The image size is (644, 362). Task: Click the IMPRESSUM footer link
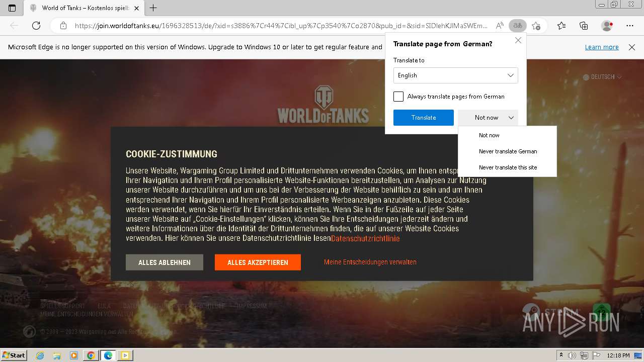252,306
